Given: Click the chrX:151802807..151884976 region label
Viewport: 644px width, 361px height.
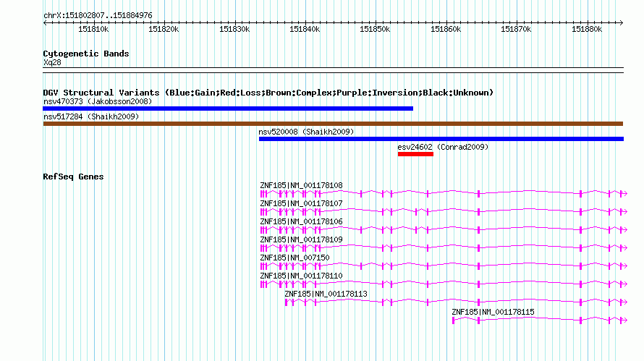Looking at the screenshot, I should coord(98,16).
